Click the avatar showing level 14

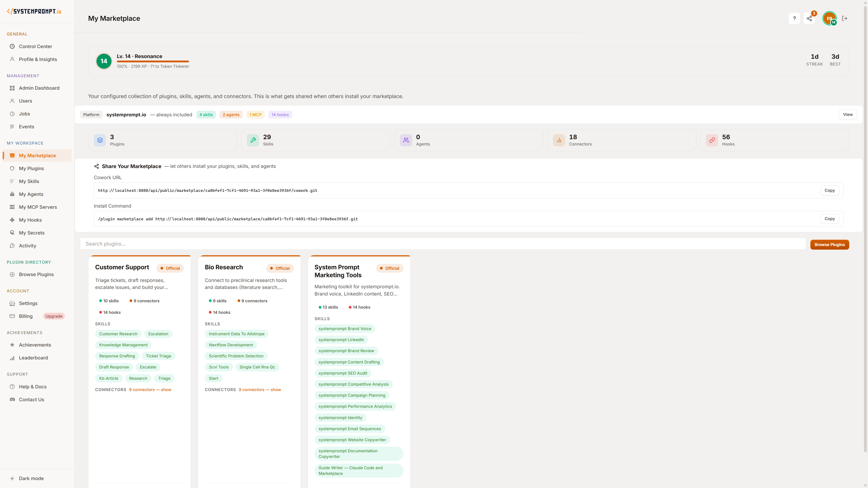[x=829, y=18]
